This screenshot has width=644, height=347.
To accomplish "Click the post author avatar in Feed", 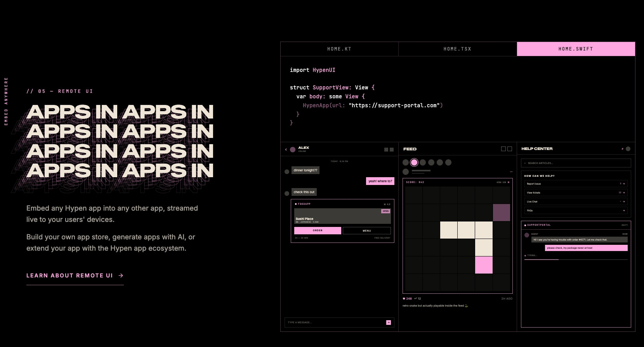I will click(x=406, y=172).
